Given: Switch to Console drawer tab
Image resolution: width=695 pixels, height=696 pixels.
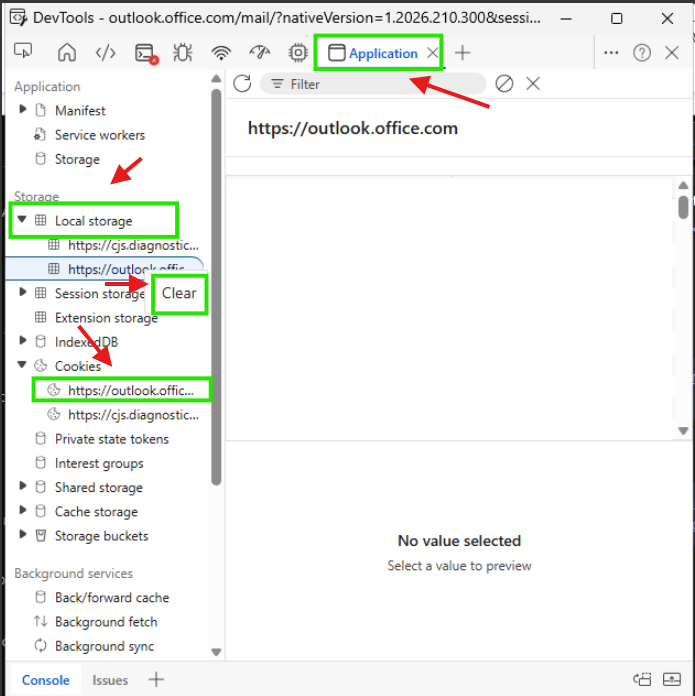Looking at the screenshot, I should 46,680.
